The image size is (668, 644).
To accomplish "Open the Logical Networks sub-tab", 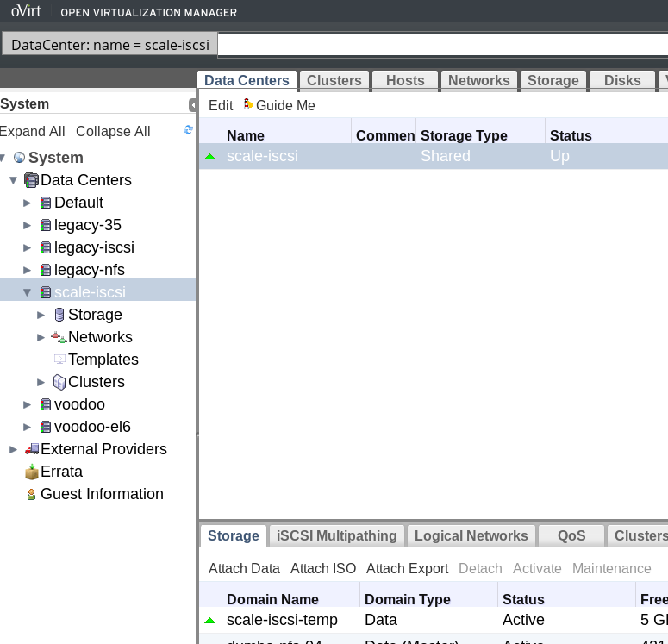I will (x=471, y=535).
